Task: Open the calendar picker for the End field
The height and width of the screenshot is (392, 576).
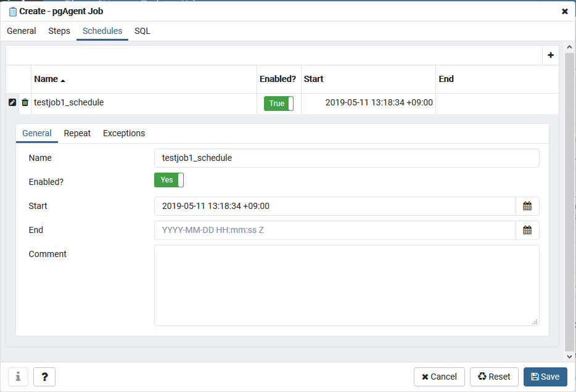Action: [527, 230]
